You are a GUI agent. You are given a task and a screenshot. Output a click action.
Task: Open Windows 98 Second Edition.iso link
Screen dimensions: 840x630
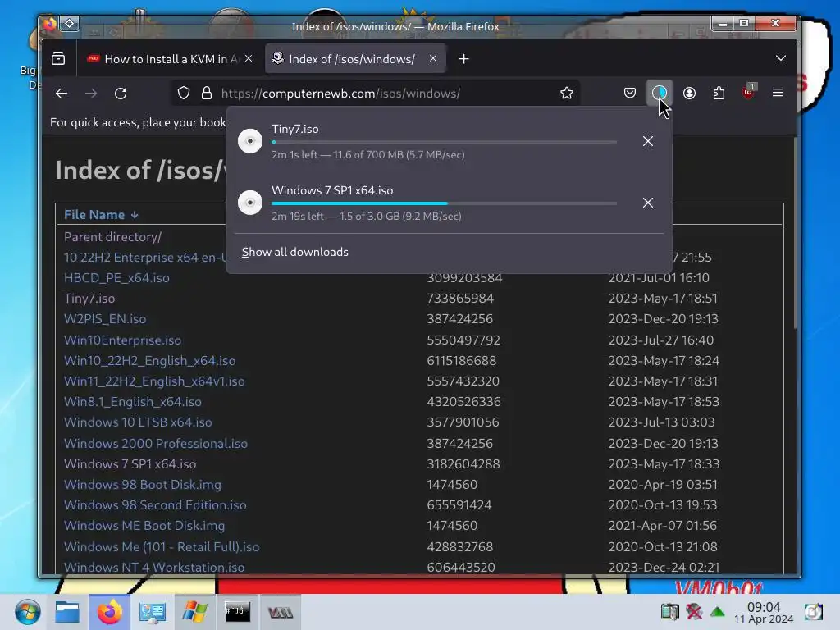click(155, 505)
